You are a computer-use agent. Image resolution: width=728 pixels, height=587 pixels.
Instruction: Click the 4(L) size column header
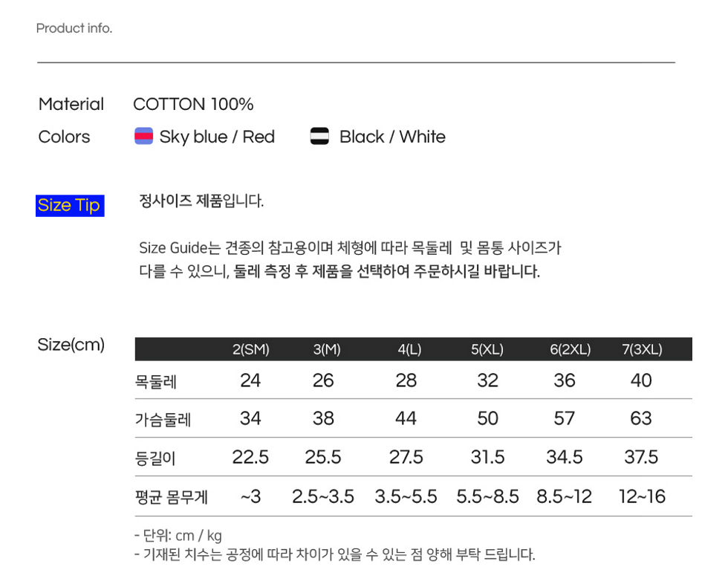(x=409, y=349)
